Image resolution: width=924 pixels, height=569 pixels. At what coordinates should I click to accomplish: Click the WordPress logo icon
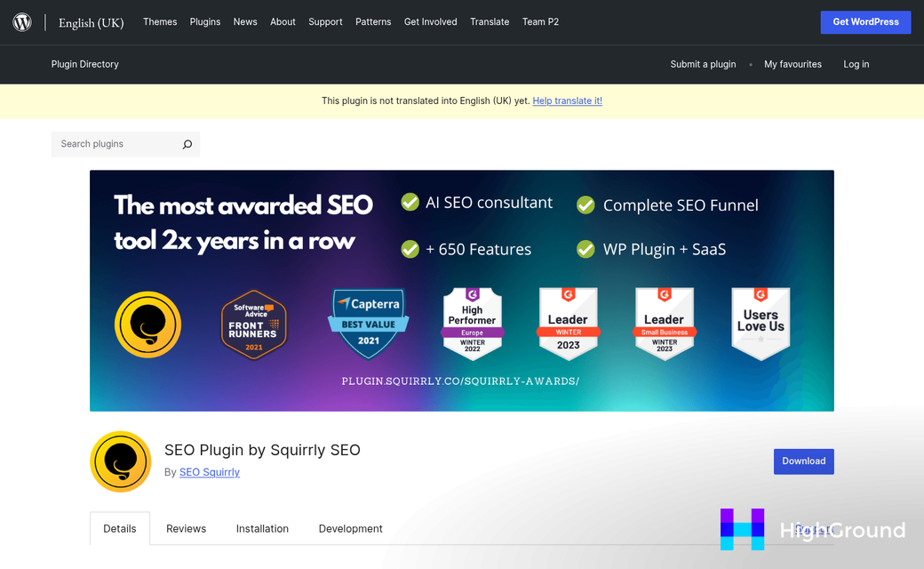(22, 22)
